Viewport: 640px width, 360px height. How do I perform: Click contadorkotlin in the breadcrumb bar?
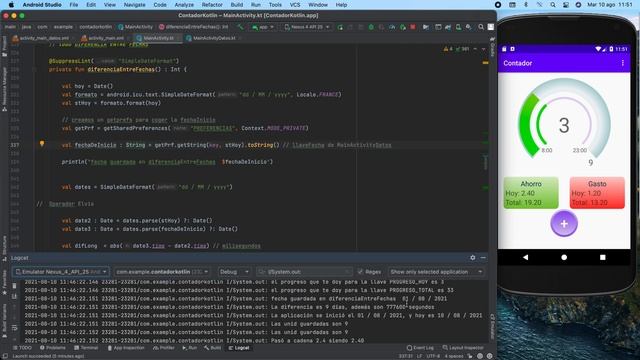click(95, 27)
